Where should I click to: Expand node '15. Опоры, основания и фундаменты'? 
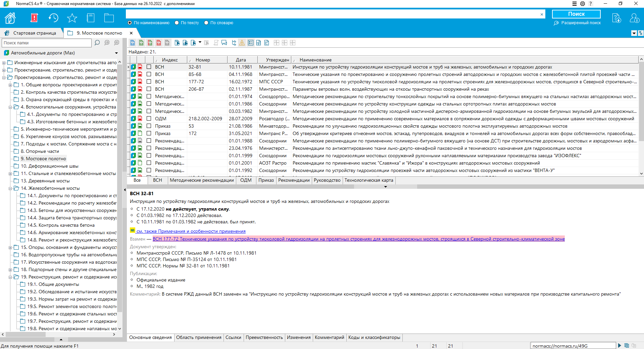coord(11,247)
